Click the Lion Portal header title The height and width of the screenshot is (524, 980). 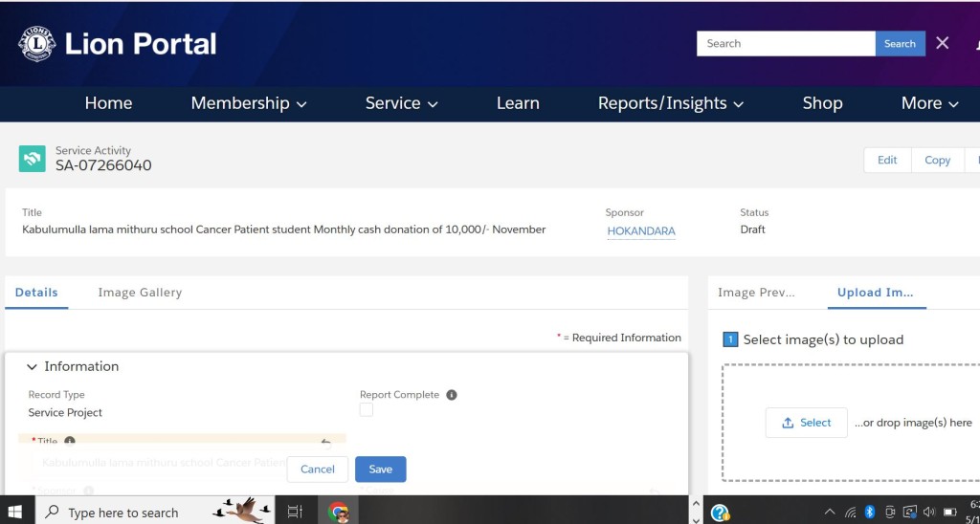[141, 44]
